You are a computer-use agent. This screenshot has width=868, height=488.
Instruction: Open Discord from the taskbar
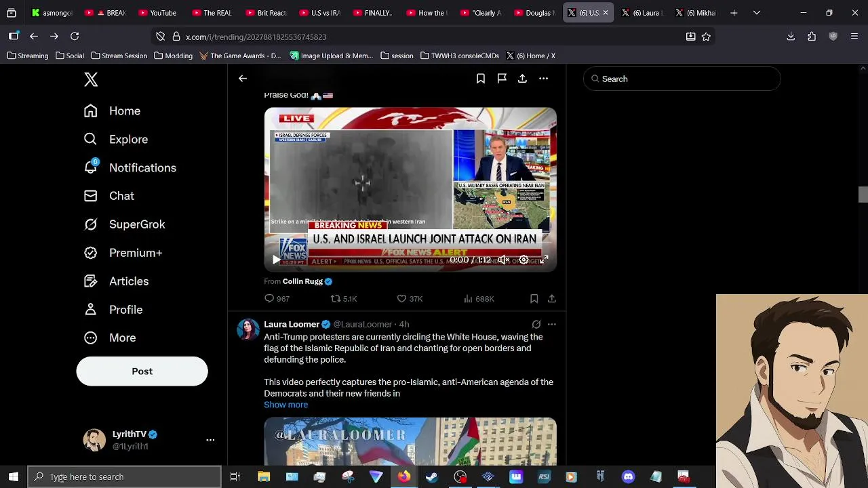pos(628,477)
